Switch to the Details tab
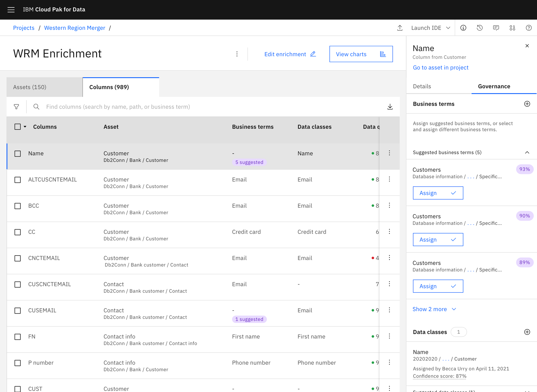Viewport: 537px width, 392px height. click(x=422, y=86)
